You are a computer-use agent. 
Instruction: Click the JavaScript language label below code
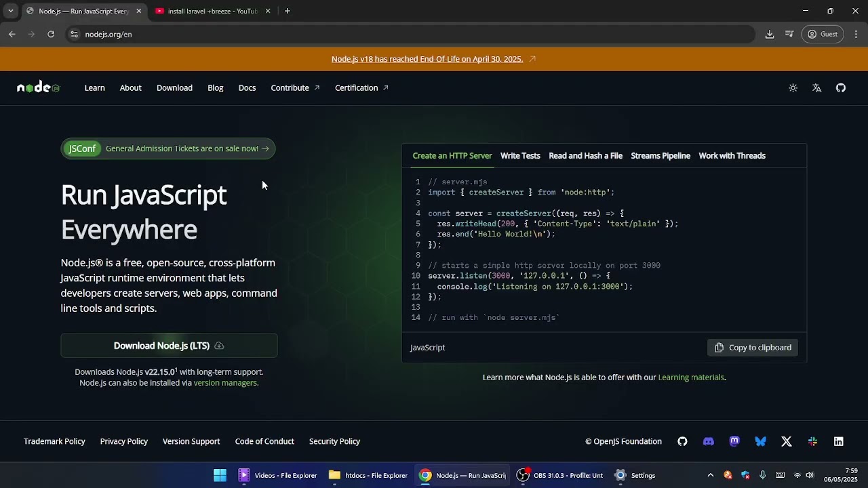(428, 348)
